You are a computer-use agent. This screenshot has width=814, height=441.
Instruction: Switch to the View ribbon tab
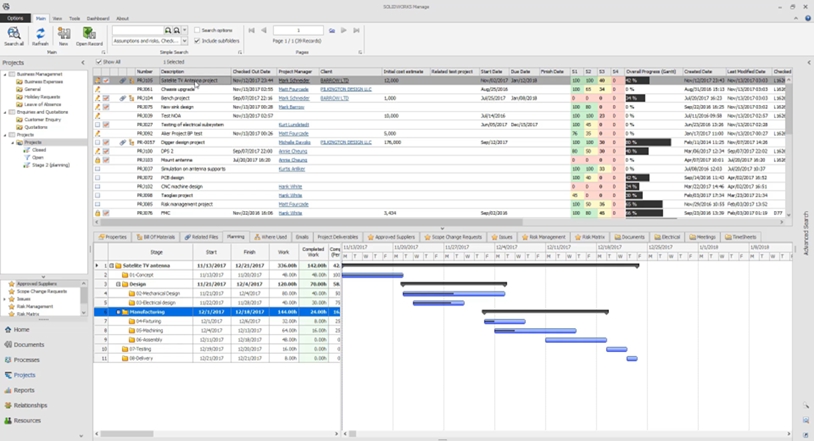[57, 18]
